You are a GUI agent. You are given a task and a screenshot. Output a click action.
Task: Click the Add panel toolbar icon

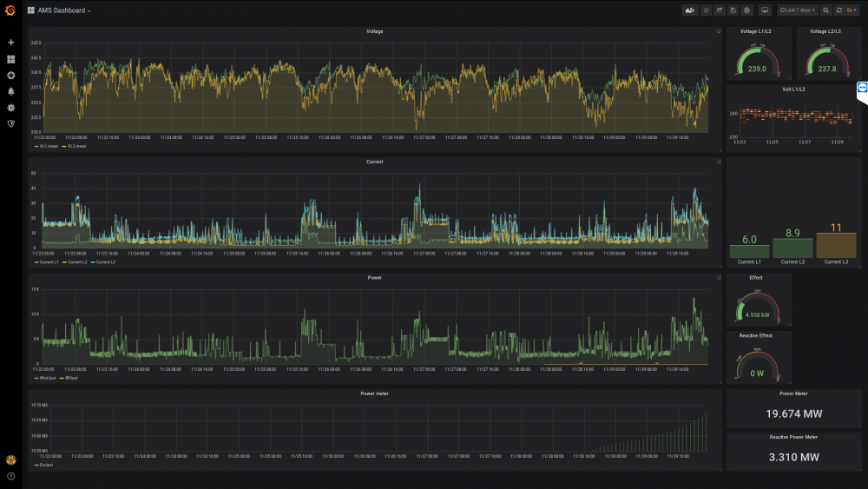coord(690,10)
